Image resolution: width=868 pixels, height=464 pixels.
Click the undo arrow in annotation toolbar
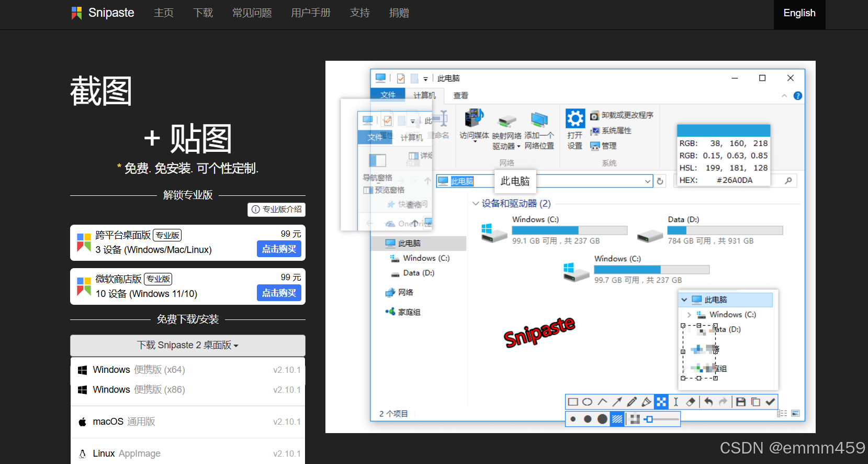[708, 402]
